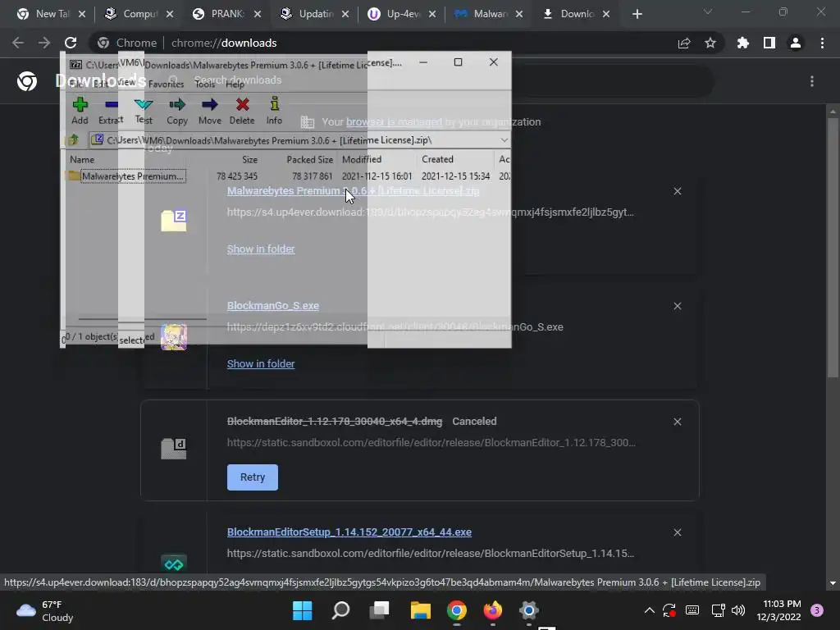
Task: Sort by Modified column header
Action: tap(362, 160)
